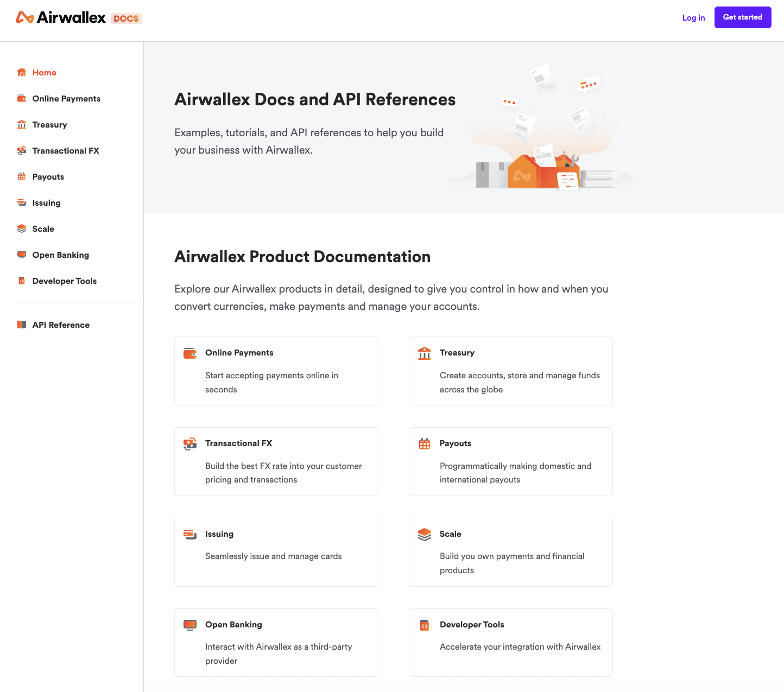Image resolution: width=784 pixels, height=692 pixels.
Task: Open the Payouts product card
Action: pyautogui.click(x=510, y=461)
